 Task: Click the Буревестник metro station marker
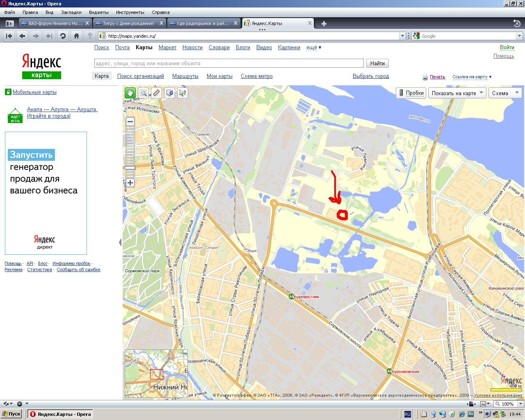tap(291, 297)
